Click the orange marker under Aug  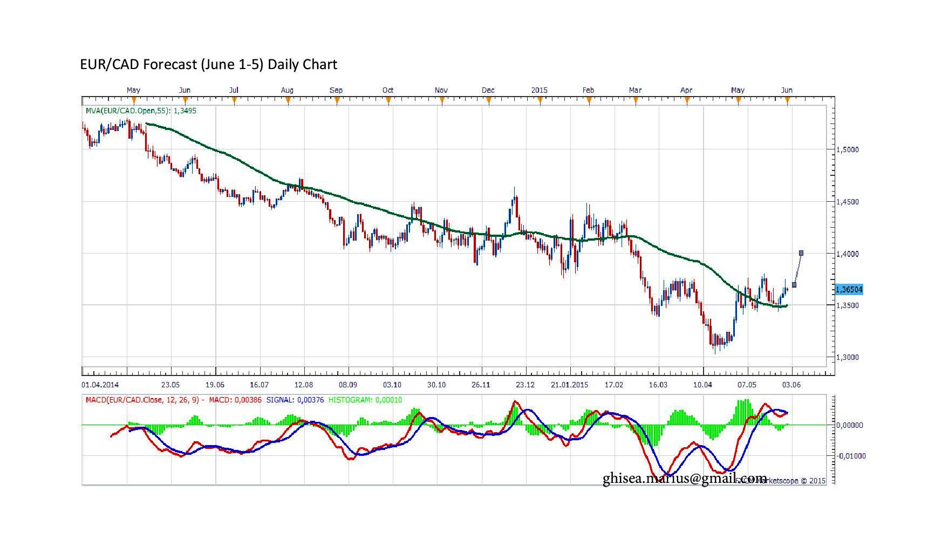click(x=288, y=100)
